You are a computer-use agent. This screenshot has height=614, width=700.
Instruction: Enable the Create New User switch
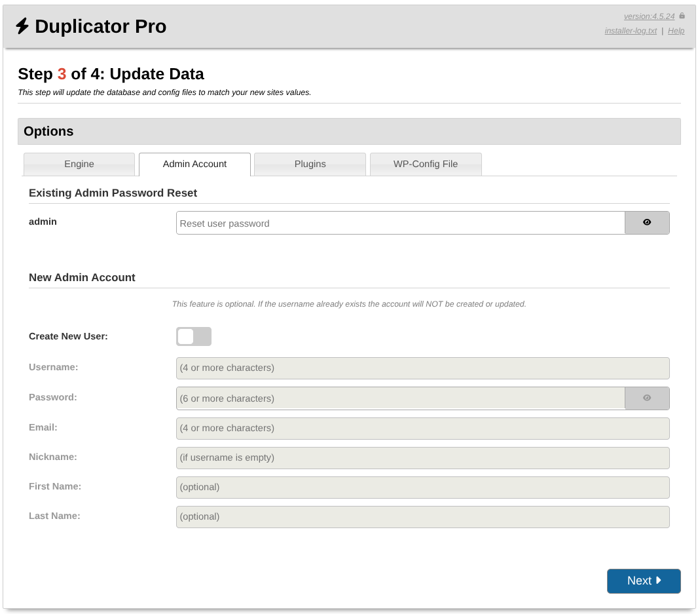tap(193, 336)
